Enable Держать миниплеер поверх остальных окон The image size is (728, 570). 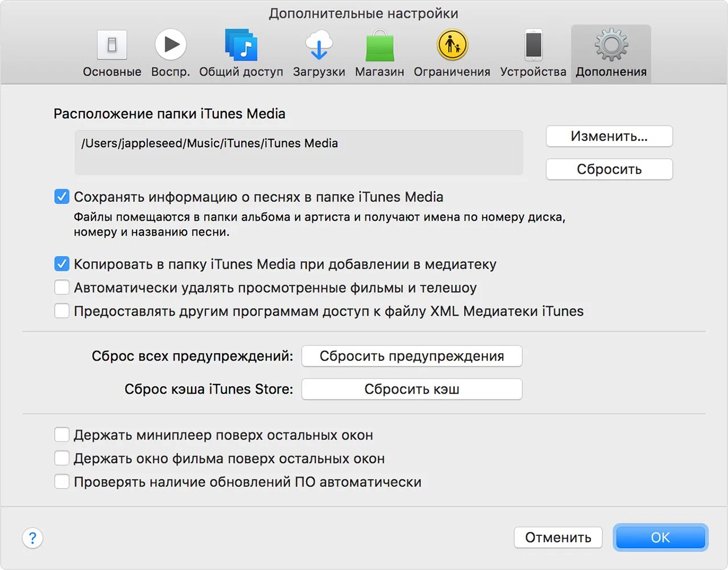pos(62,435)
